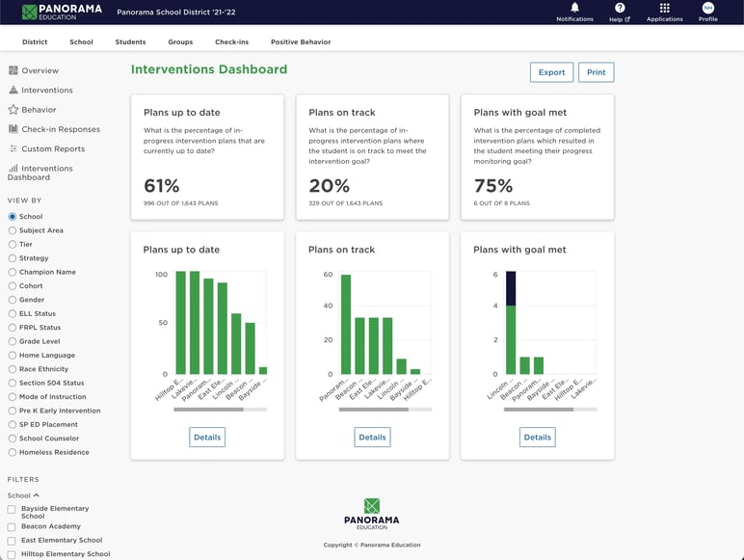The width and height of the screenshot is (744, 560).
Task: Click Panorama School District '21-'22 title
Action: click(x=176, y=12)
